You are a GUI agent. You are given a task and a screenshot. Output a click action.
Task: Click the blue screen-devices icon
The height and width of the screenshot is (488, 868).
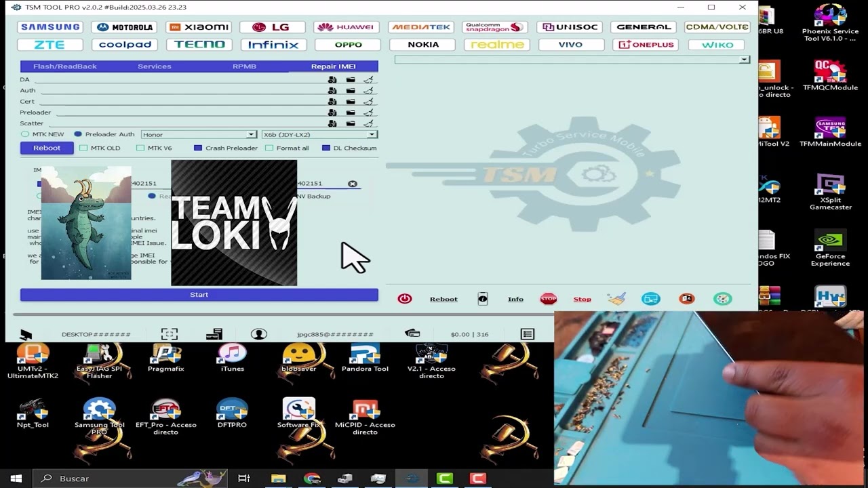[651, 299]
